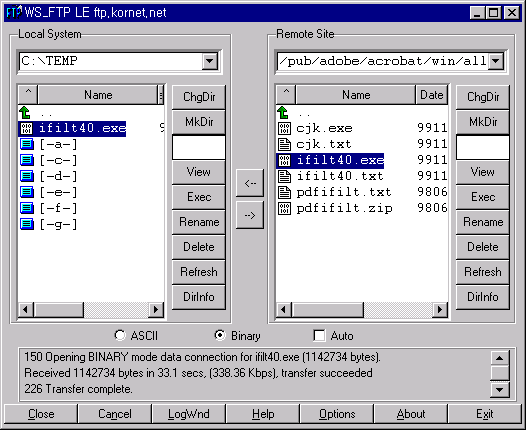Click the upload right arrow button
This screenshot has height=430, width=526.
click(x=250, y=215)
